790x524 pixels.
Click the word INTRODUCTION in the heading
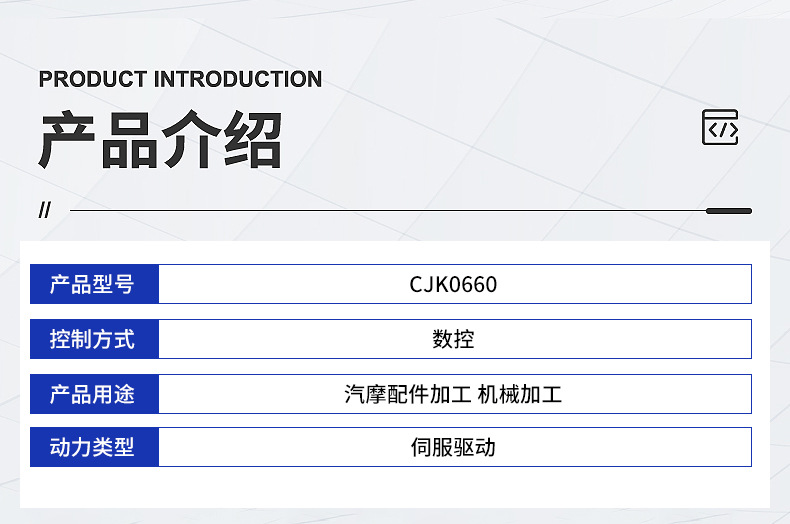click(x=238, y=80)
